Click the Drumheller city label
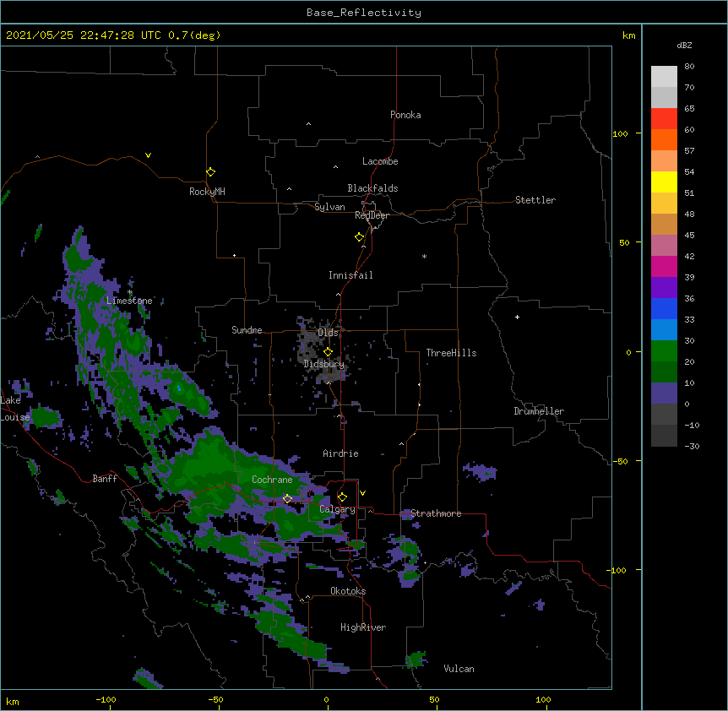Image resolution: width=728 pixels, height=711 pixels. click(x=539, y=411)
